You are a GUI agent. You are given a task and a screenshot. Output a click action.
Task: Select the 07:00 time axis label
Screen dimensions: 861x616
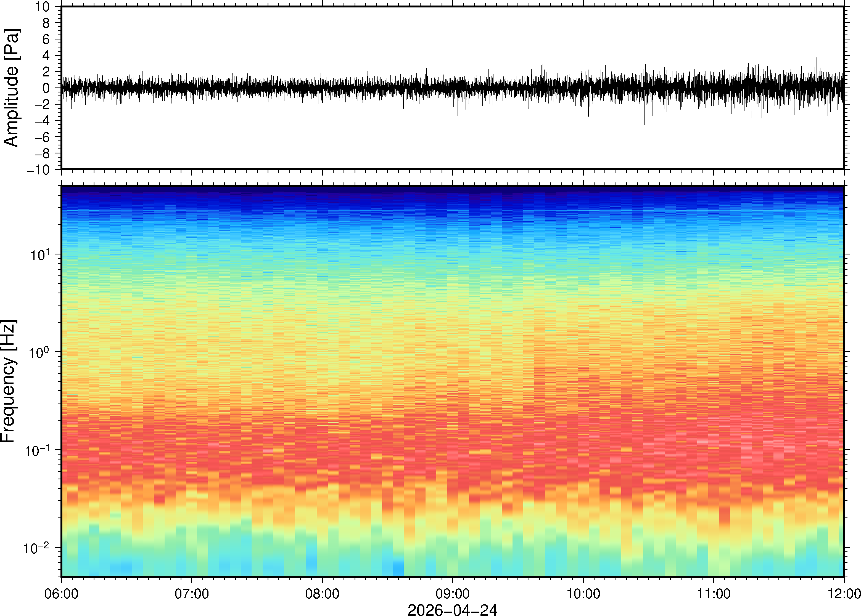(192, 594)
